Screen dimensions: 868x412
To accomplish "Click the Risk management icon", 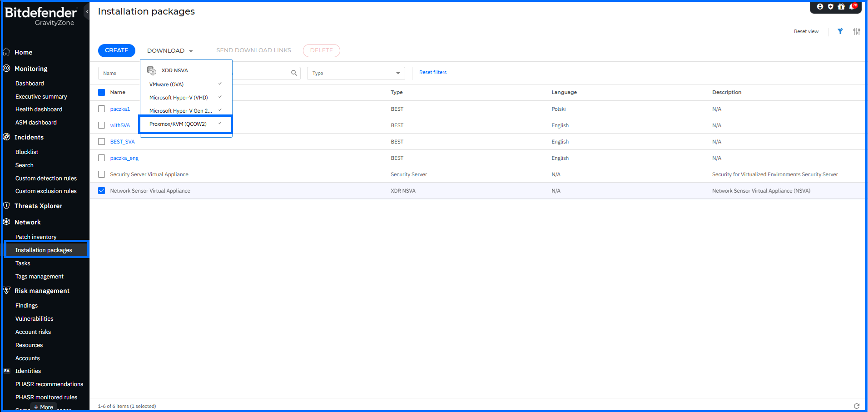I will [x=7, y=290].
